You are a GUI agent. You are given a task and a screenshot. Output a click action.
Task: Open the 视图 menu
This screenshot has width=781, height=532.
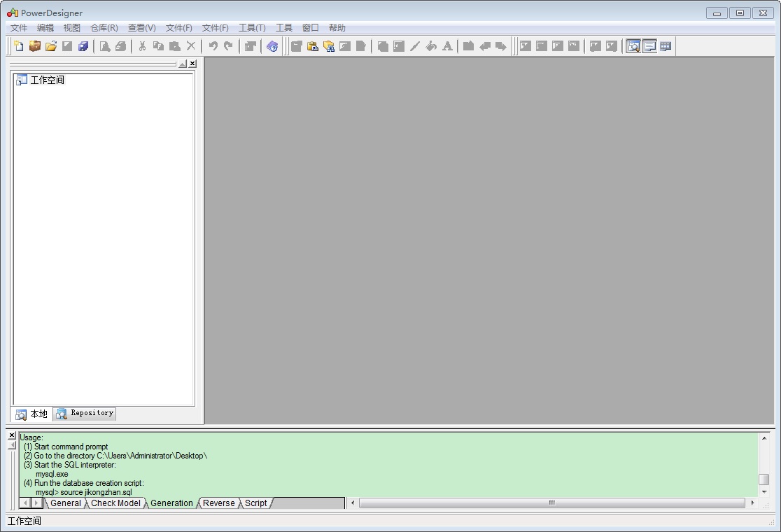tap(71, 28)
